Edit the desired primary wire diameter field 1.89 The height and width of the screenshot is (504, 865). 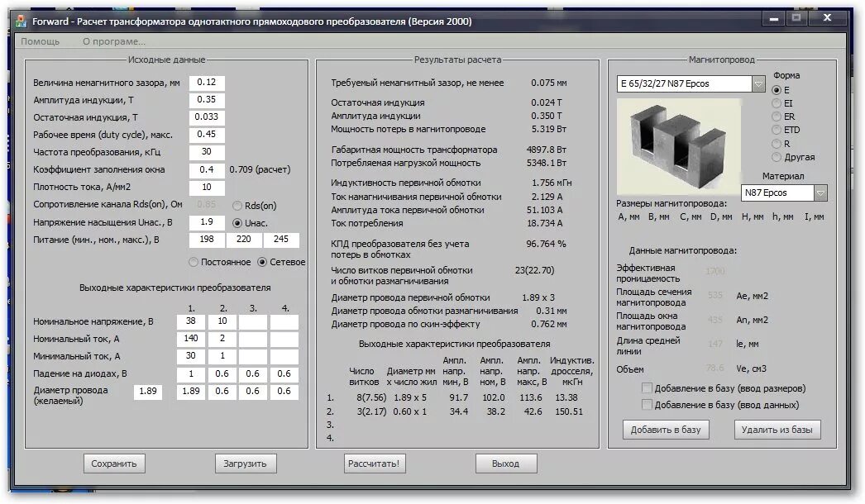[148, 392]
